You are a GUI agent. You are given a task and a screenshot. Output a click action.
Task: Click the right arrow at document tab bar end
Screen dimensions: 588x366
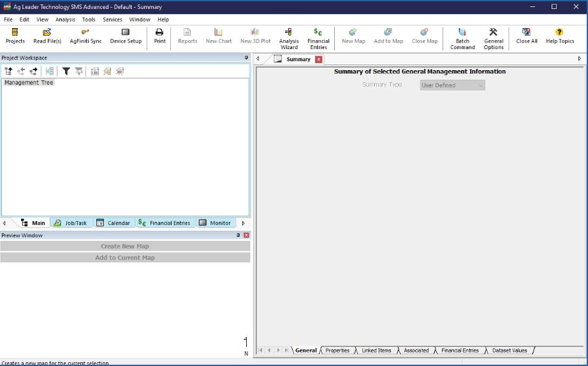point(579,59)
